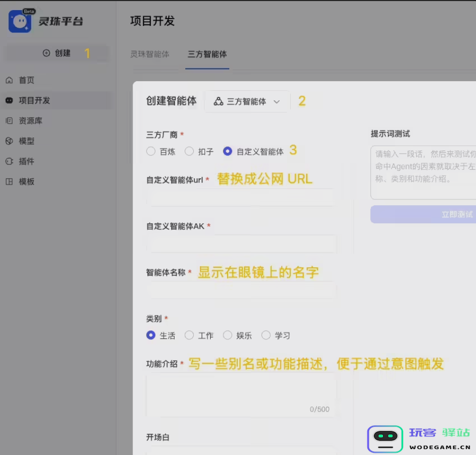Screen dimensions: 476x455
Task: Click the 插件 plugin icon
Action: point(9,161)
